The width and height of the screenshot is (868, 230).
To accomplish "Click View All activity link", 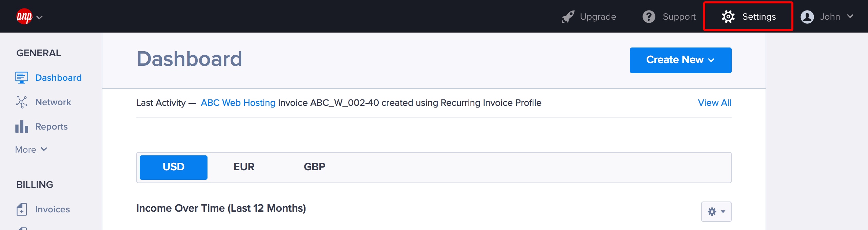I will coord(714,103).
